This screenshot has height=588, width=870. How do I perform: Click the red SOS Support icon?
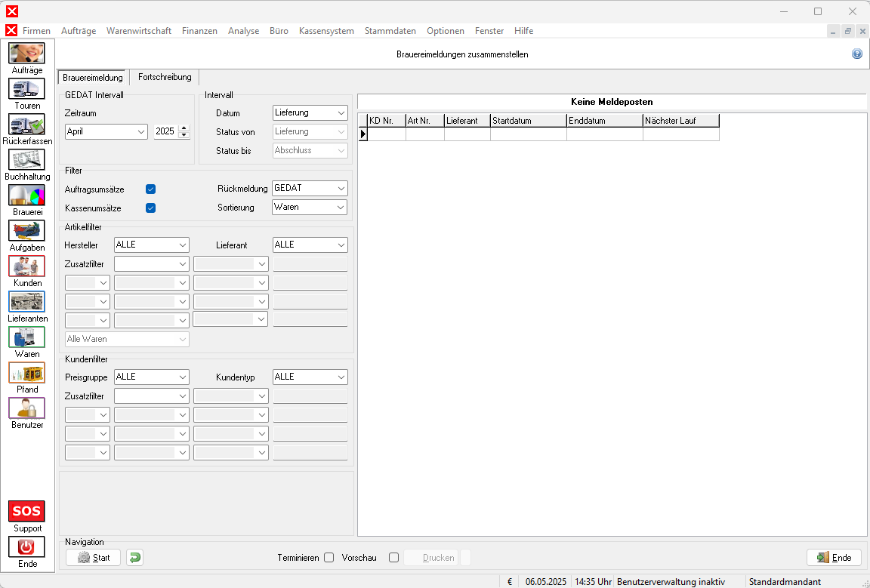click(x=26, y=512)
